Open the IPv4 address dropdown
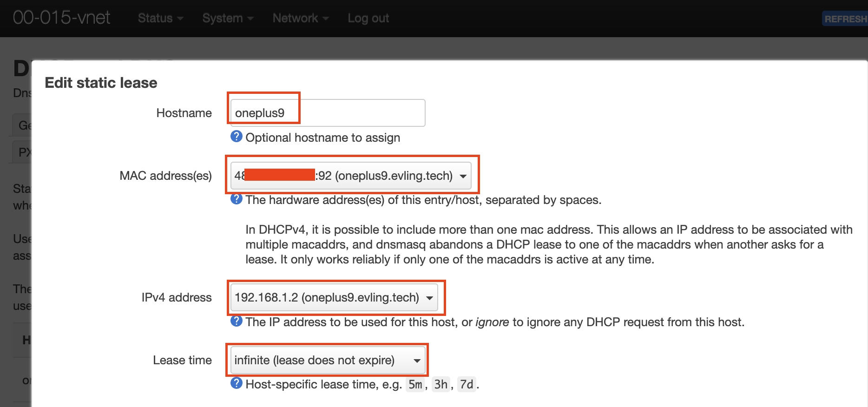This screenshot has width=868, height=407. (334, 297)
